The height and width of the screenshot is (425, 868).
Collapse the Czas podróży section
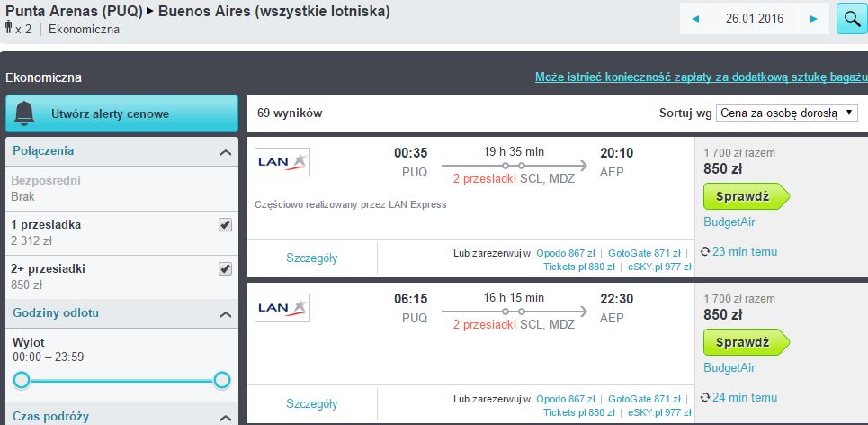[225, 417]
